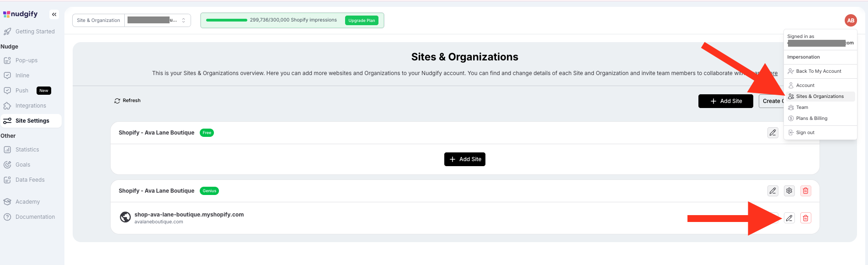Viewport: 868px width, 265px height.
Task: Edit the Genius Ava Lane Boutique organization
Action: pos(773,191)
